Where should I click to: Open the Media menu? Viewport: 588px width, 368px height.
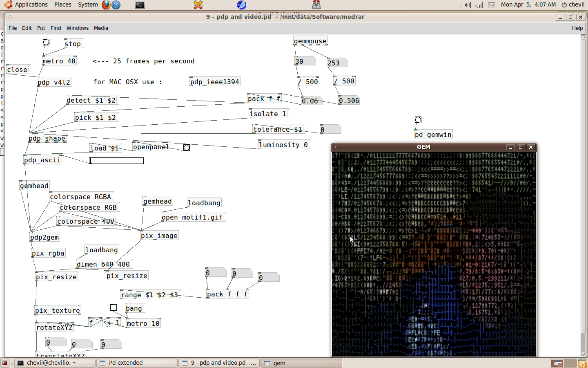point(101,28)
